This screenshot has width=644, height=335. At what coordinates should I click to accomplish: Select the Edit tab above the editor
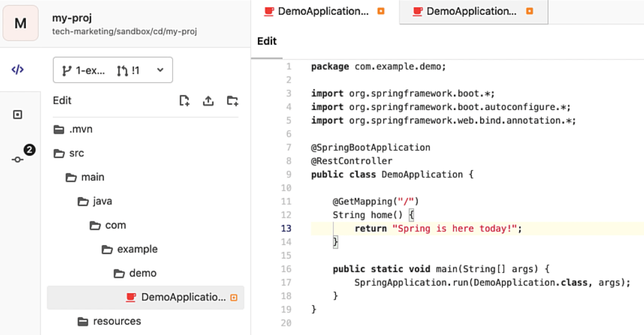(x=267, y=41)
